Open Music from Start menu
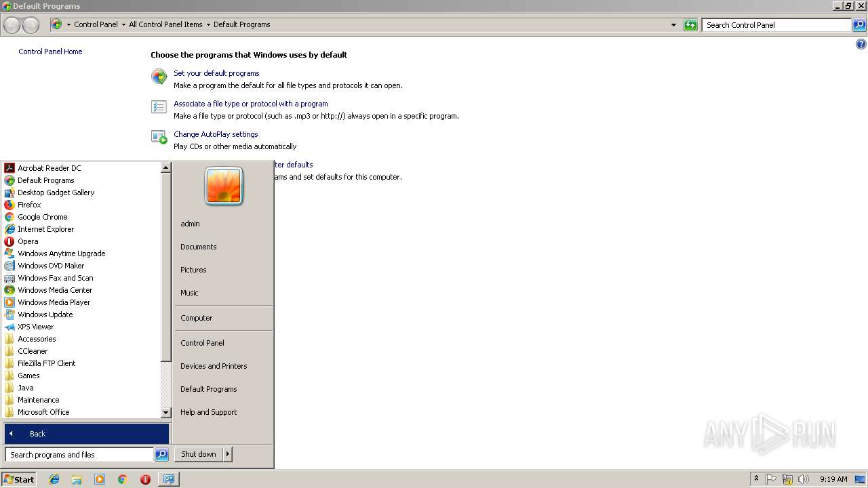Image resolution: width=868 pixels, height=488 pixels. pyautogui.click(x=189, y=293)
